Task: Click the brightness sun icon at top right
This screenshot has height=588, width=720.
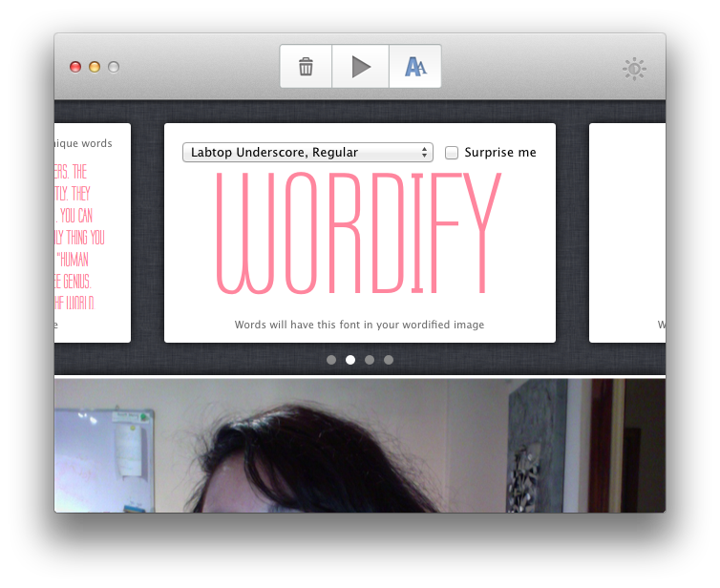Action: pyautogui.click(x=634, y=68)
